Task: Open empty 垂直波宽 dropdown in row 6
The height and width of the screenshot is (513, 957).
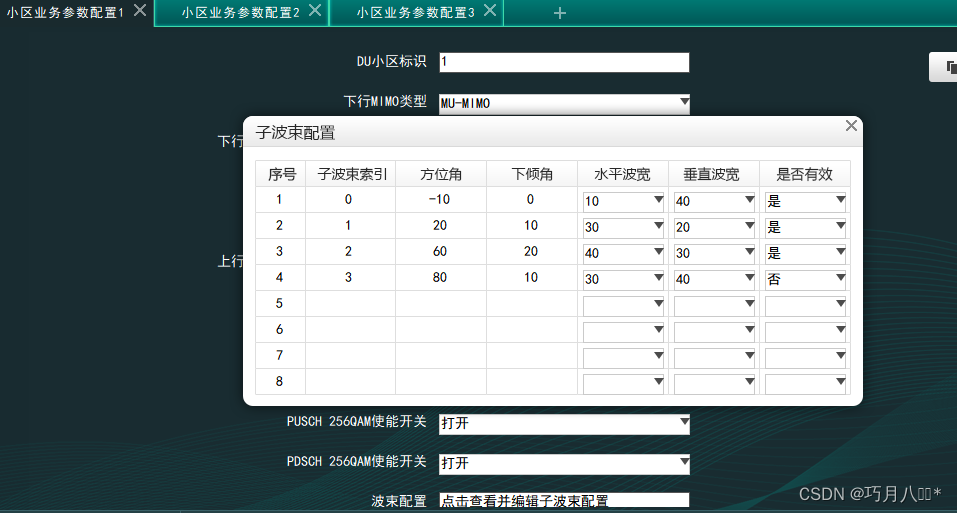Action: (x=714, y=331)
